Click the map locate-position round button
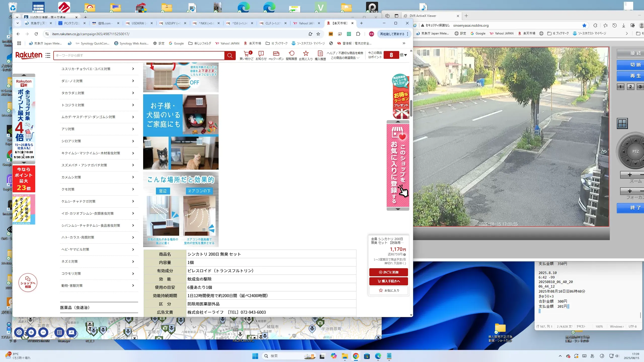The image size is (644, 362). 19,332
